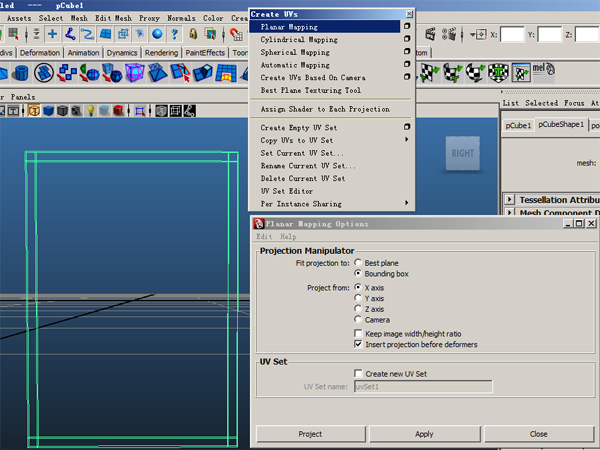Click Close button in Planar Mapping Options
600x450 pixels.
[x=538, y=434]
